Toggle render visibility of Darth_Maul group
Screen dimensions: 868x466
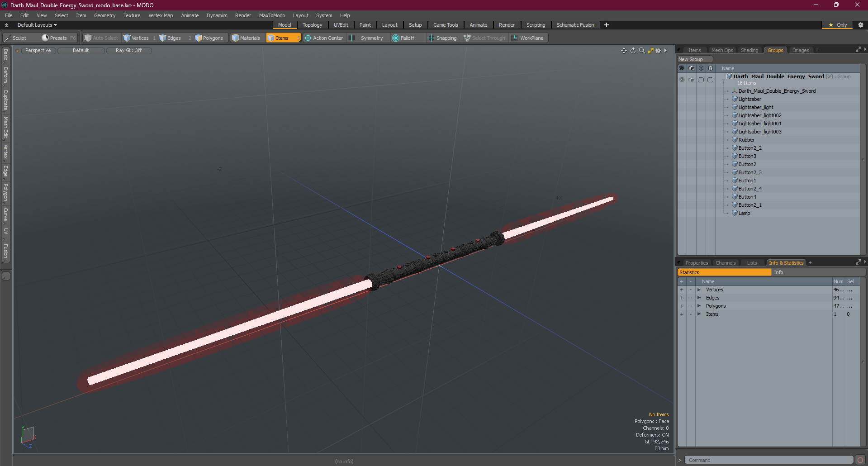[691, 80]
